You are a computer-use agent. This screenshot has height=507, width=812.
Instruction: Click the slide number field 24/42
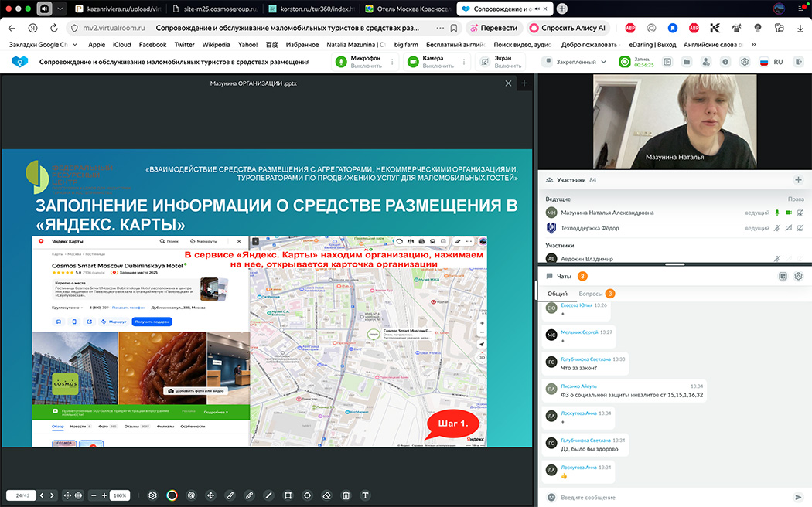(x=22, y=495)
